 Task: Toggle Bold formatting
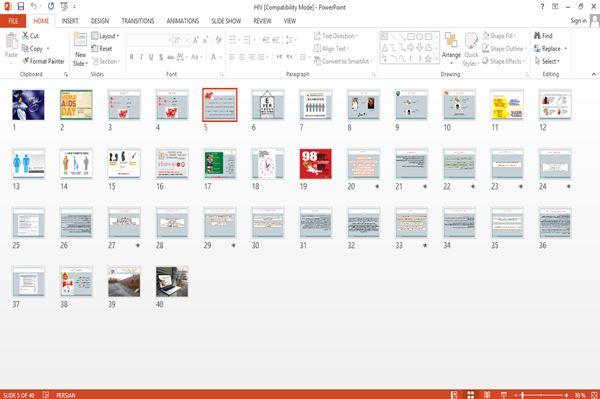point(132,57)
